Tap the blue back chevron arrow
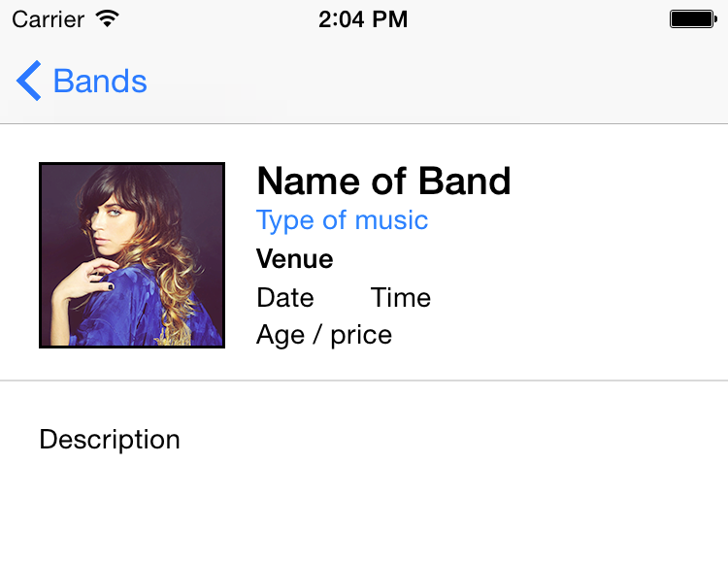Screen dimensions: 728x563 (x=29, y=81)
